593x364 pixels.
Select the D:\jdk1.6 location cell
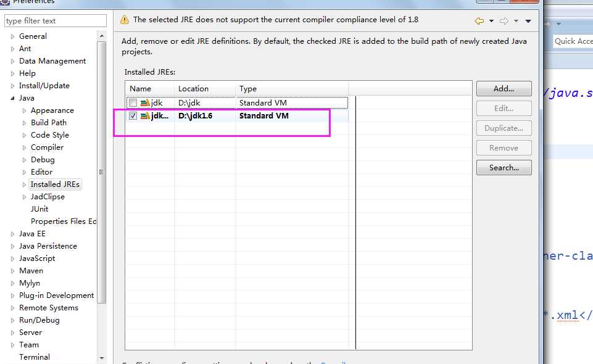[195, 115]
